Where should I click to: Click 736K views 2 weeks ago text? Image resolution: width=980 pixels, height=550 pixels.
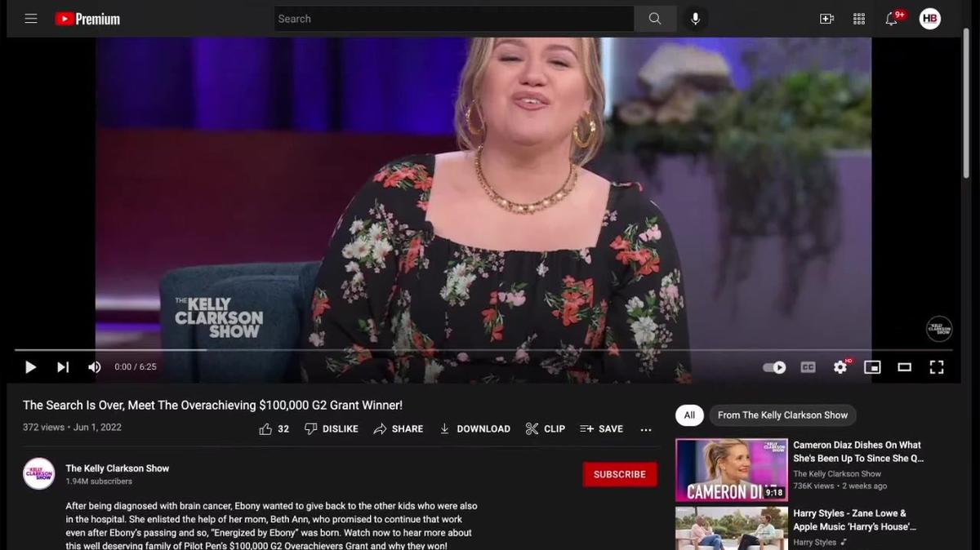pos(840,486)
